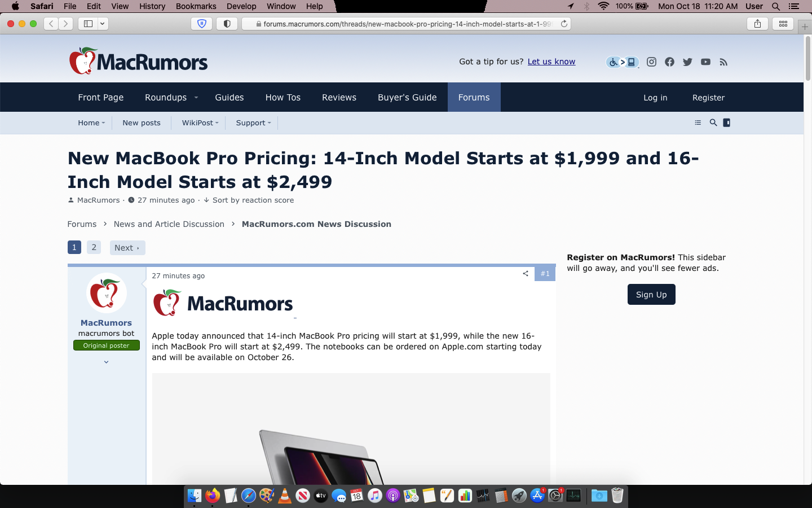Click the Next page button
Screen dimensions: 812x508
click(127, 248)
